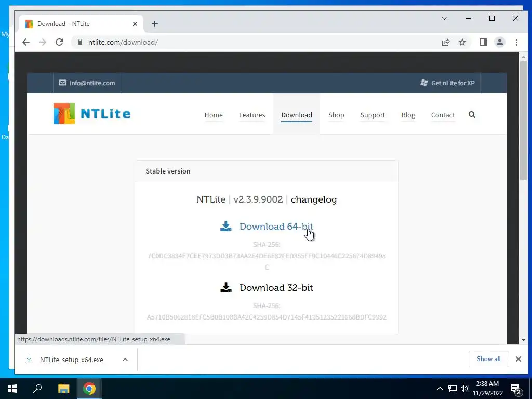Open Chrome three-dot menu
This screenshot has height=399, width=532.
(516, 42)
